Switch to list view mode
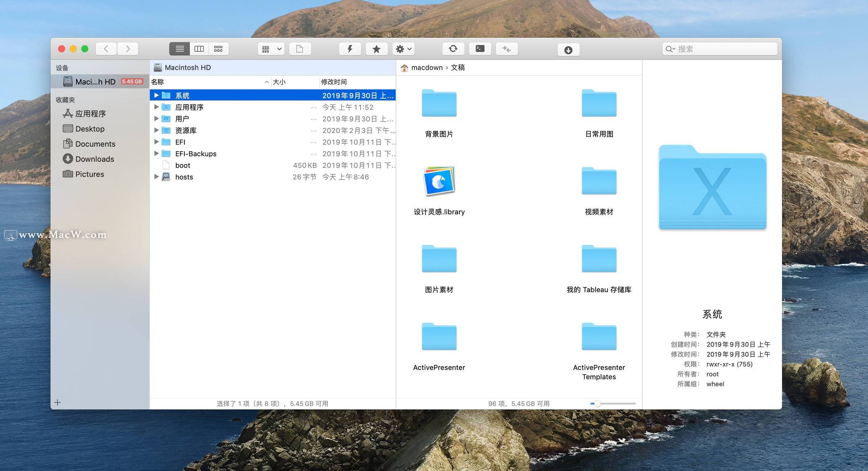The image size is (868, 471). coord(180,49)
